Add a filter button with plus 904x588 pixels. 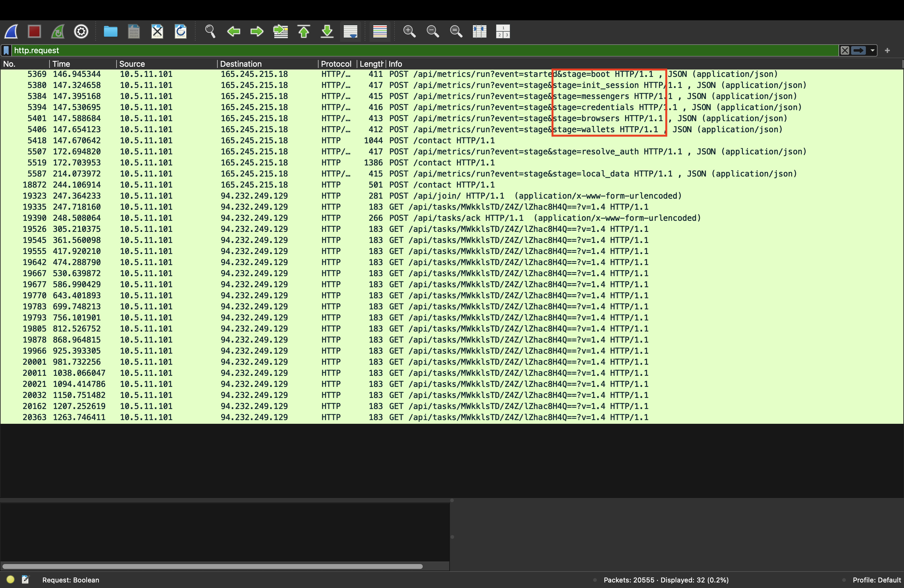(887, 50)
